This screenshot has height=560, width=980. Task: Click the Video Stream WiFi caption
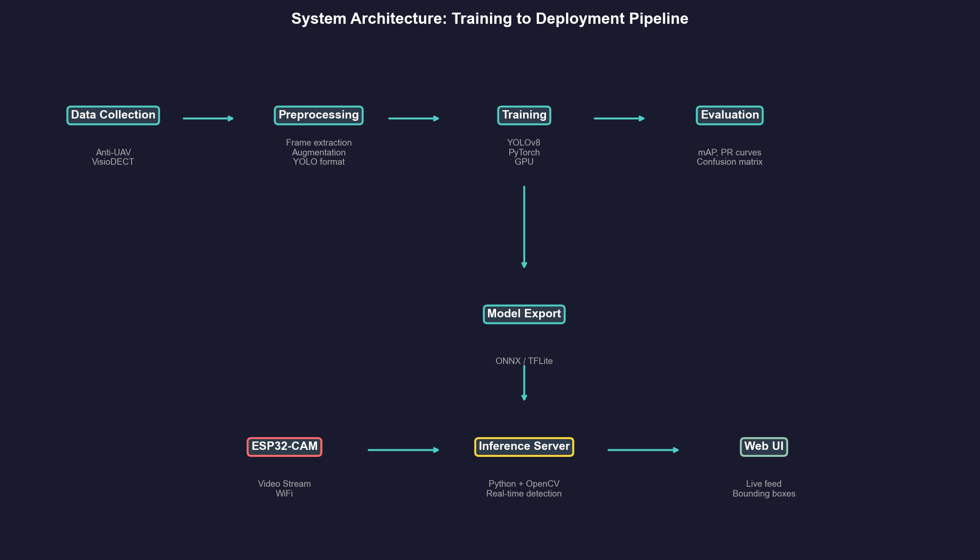point(284,488)
